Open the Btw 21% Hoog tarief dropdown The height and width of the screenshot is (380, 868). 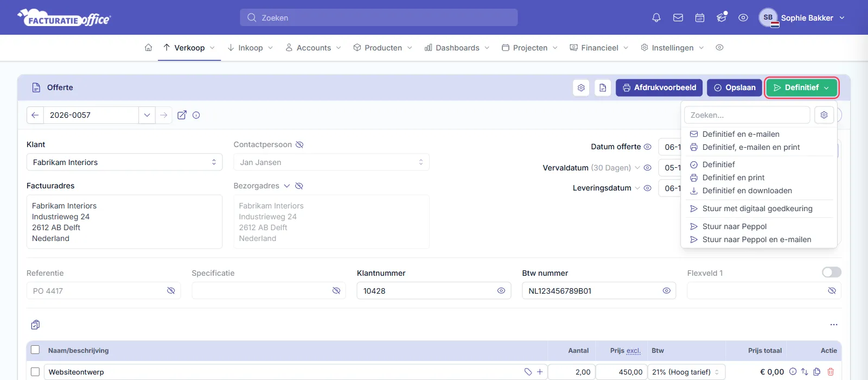(686, 372)
